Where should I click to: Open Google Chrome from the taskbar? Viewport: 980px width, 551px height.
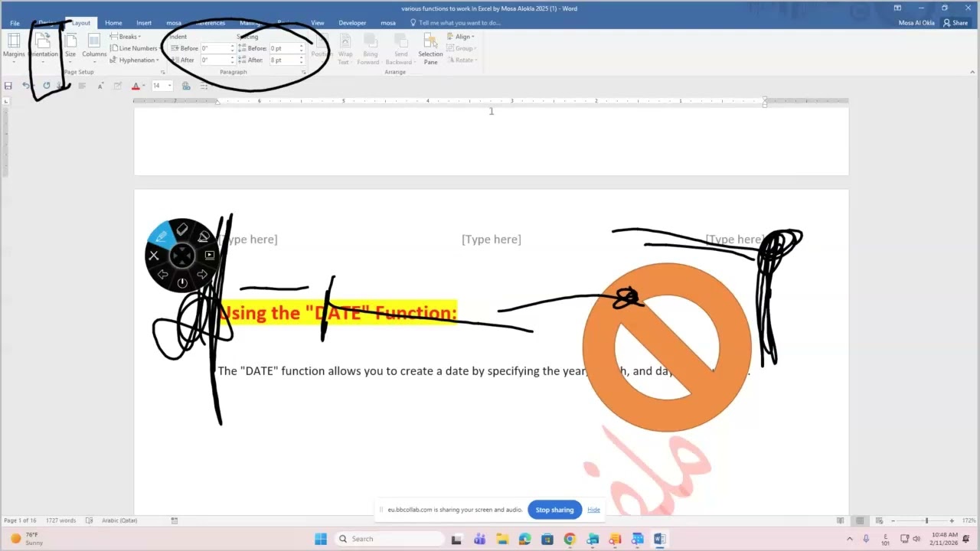click(570, 539)
